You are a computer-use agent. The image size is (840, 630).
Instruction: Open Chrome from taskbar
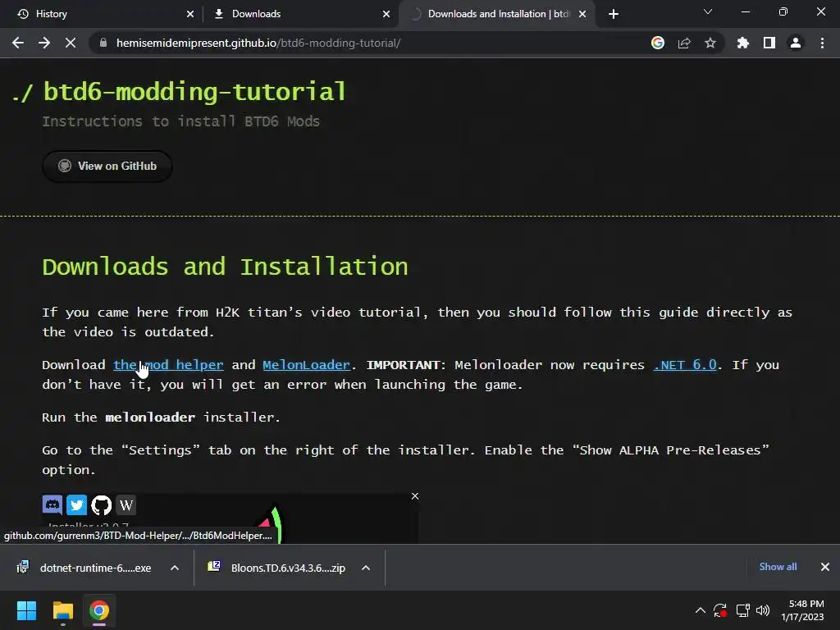pos(99,610)
